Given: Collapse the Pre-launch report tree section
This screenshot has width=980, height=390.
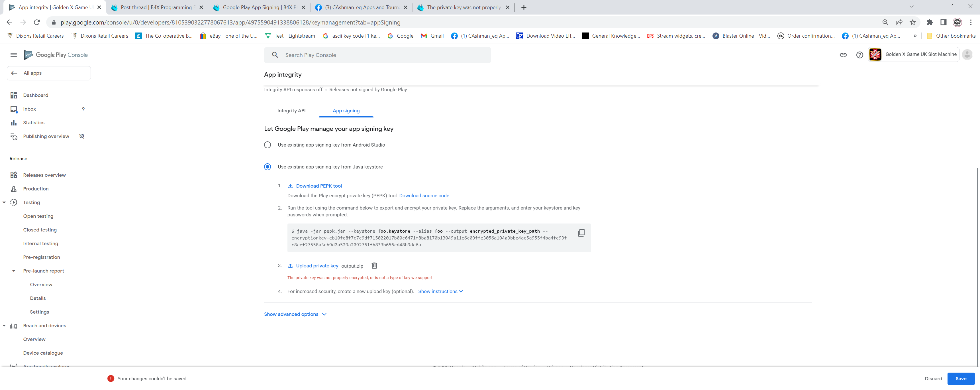Looking at the screenshot, I should tap(14, 271).
